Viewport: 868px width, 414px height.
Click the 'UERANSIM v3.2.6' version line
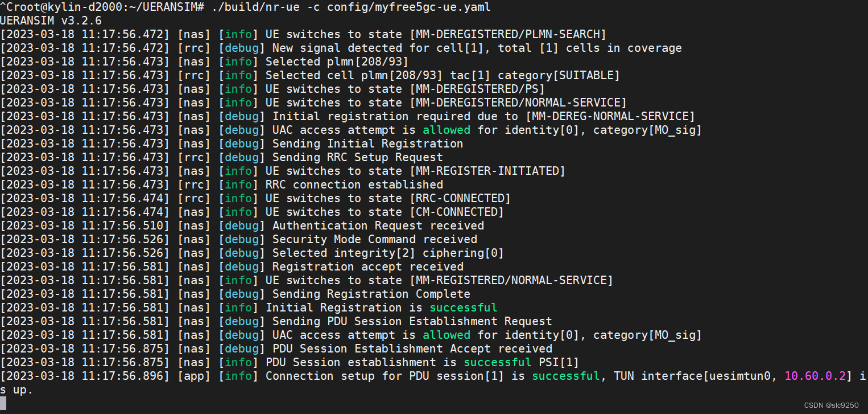(x=51, y=21)
